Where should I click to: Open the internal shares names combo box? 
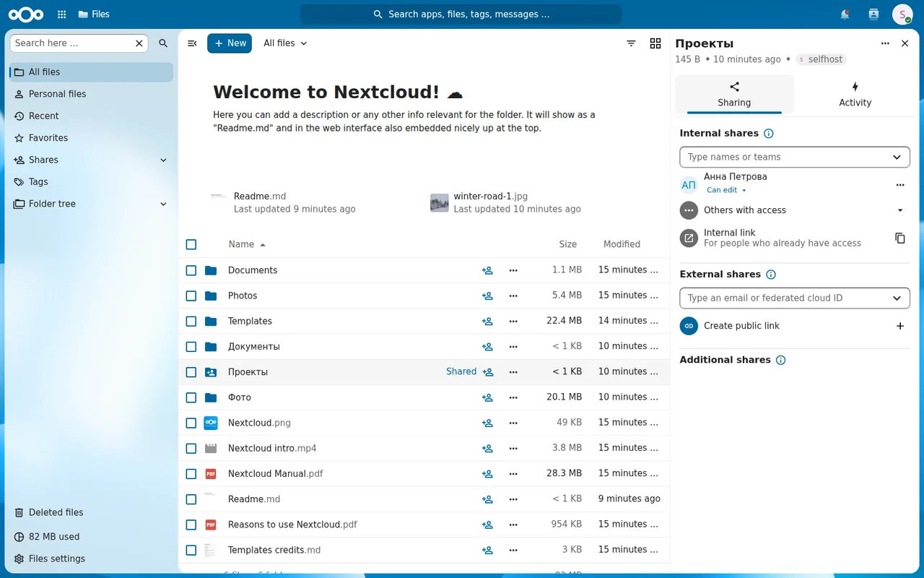[x=795, y=157]
